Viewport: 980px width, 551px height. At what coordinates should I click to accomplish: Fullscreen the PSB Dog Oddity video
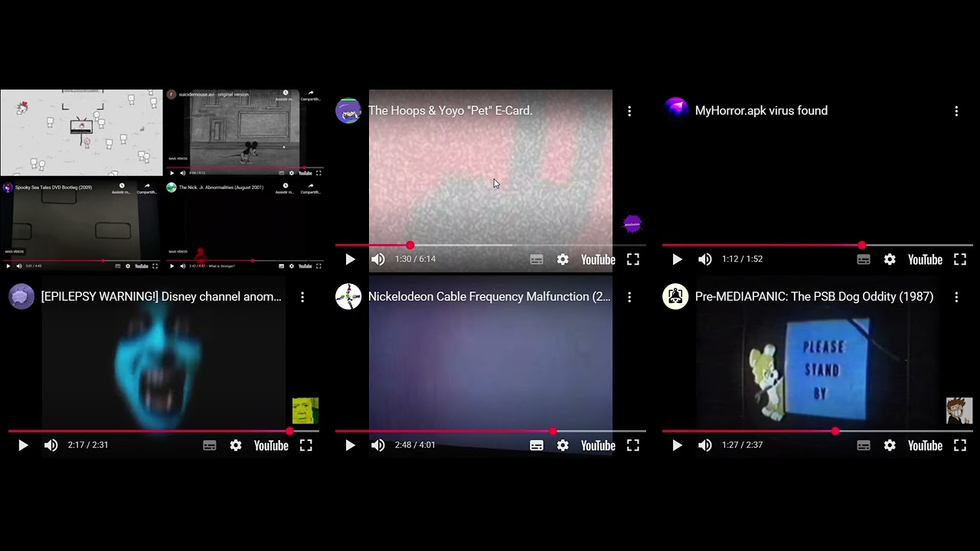960,445
